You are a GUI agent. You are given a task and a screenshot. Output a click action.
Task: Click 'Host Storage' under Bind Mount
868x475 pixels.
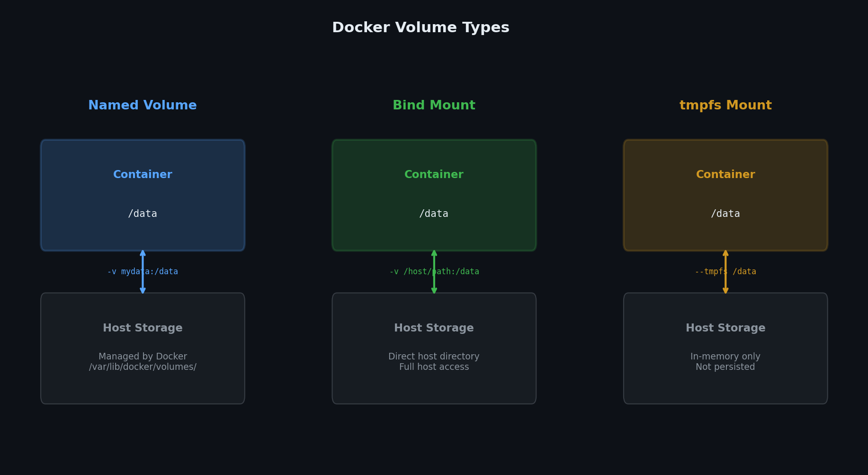coord(434,328)
